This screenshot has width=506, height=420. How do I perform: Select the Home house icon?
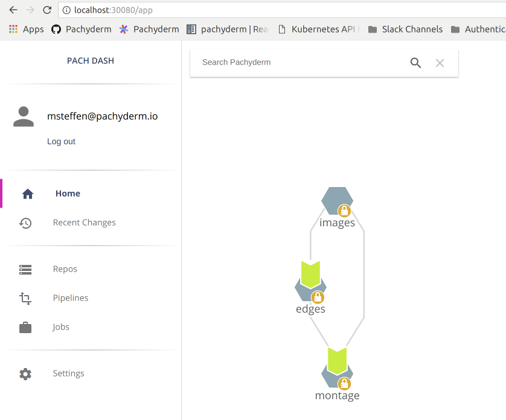click(x=28, y=193)
